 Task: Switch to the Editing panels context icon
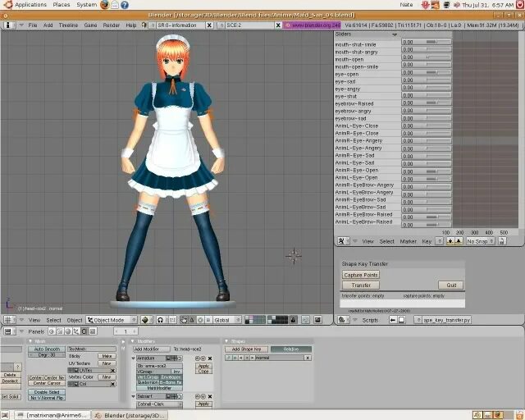(84, 331)
